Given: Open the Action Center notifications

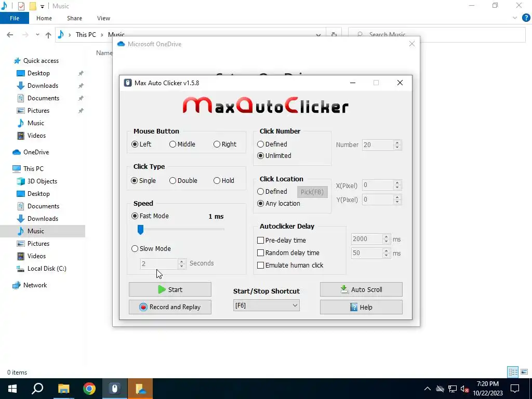Looking at the screenshot, I should coord(515,389).
